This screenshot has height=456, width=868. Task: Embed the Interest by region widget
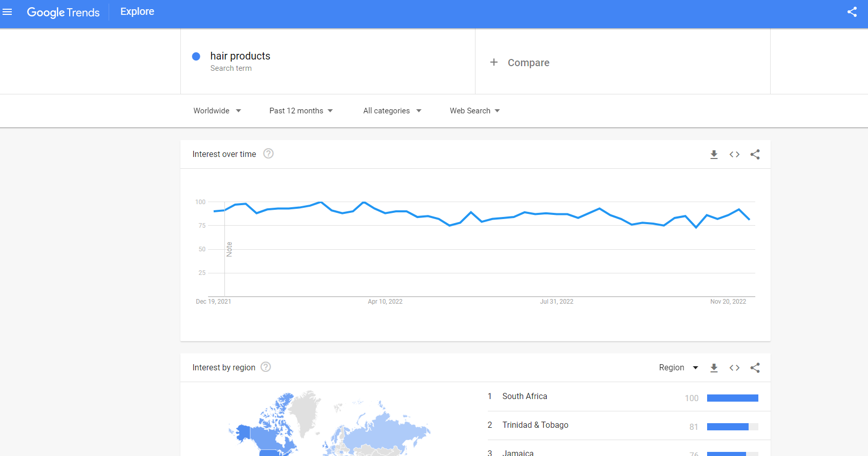(734, 368)
